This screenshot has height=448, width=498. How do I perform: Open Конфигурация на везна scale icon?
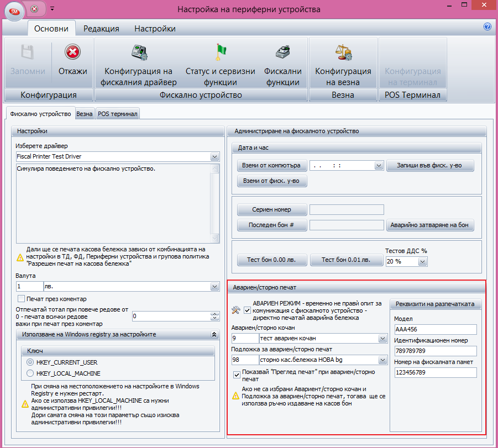click(343, 52)
